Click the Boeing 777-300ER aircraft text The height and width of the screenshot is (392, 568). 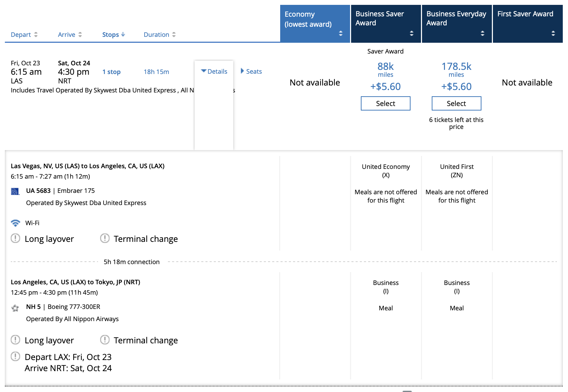[x=74, y=307]
